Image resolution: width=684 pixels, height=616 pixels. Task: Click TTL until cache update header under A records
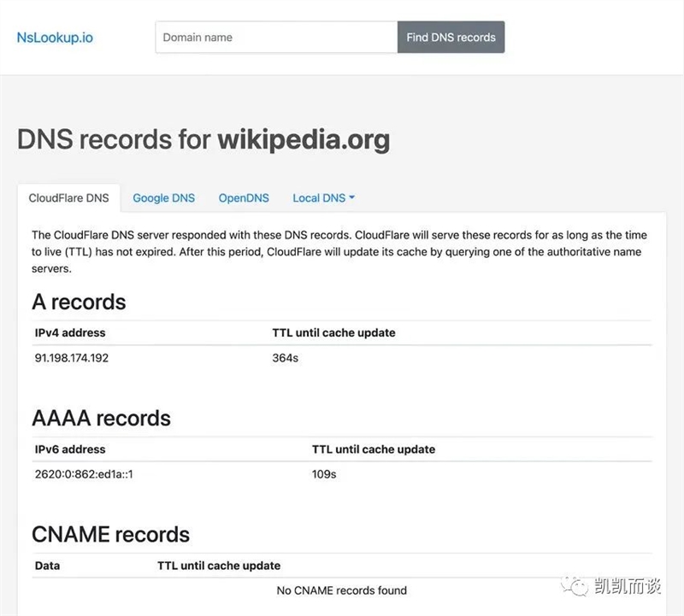click(x=333, y=332)
